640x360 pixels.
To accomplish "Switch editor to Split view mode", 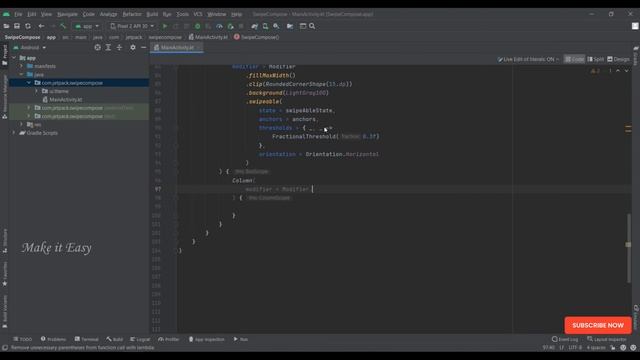I will tap(596, 59).
